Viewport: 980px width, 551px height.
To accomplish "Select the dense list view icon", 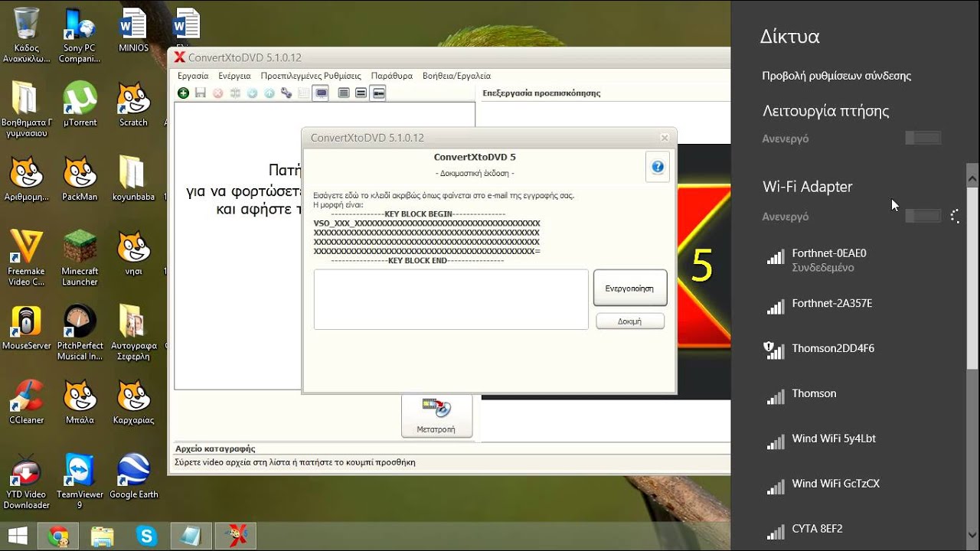I will (344, 93).
